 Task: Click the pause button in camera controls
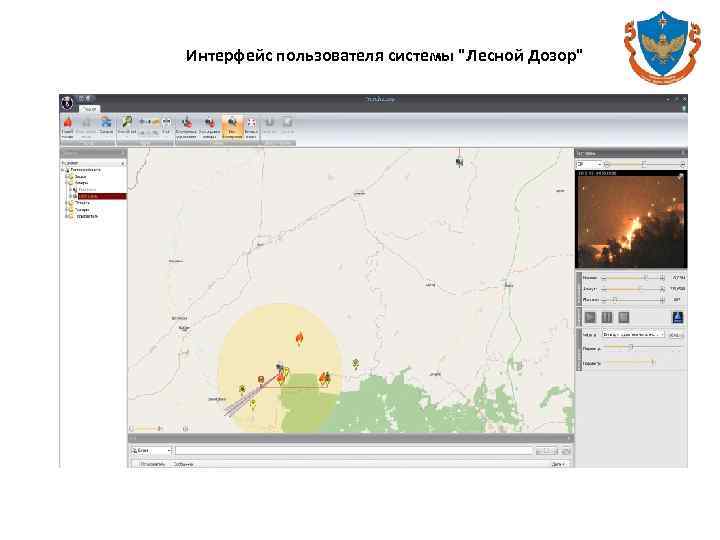point(607,317)
